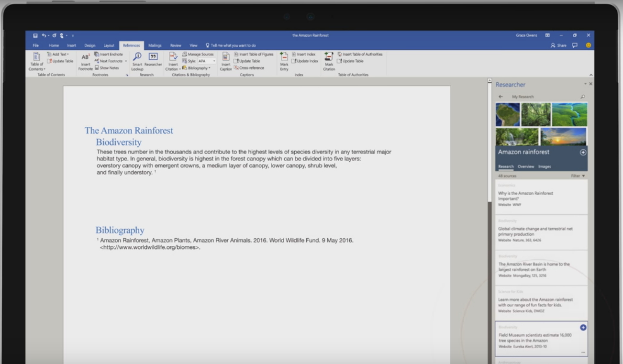
Task: Select the sunset rainforest thumbnail
Action: coord(563,136)
